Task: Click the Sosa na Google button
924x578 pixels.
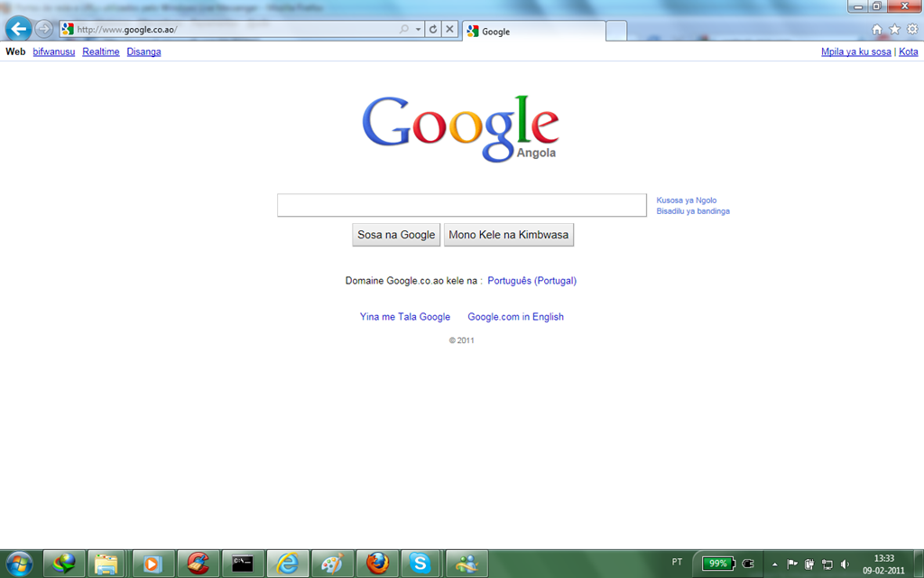Action: pyautogui.click(x=396, y=235)
